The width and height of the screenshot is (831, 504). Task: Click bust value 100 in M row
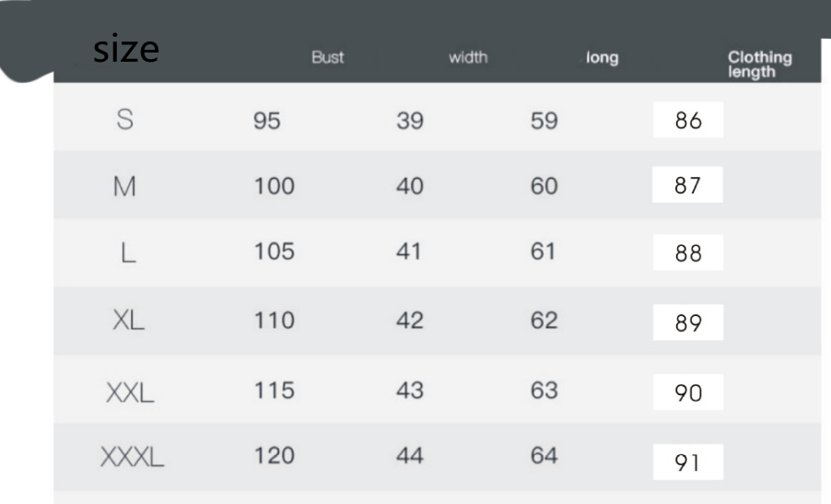[x=275, y=187]
